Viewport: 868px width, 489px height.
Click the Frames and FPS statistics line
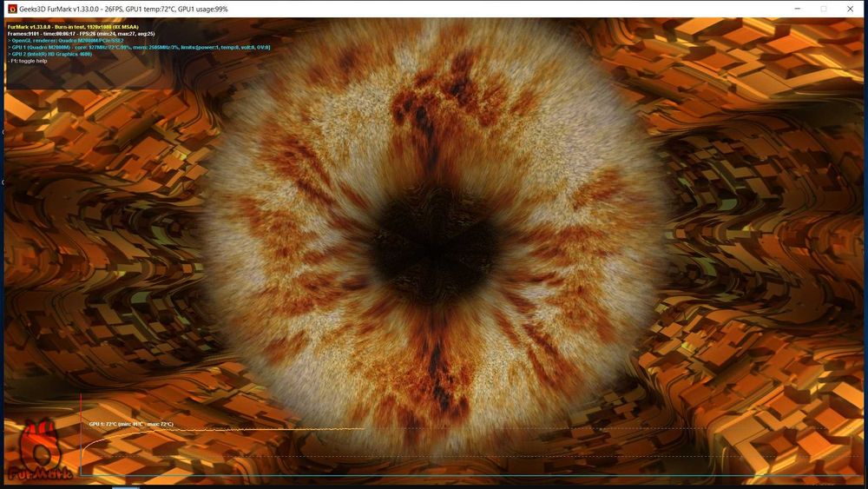[82, 34]
